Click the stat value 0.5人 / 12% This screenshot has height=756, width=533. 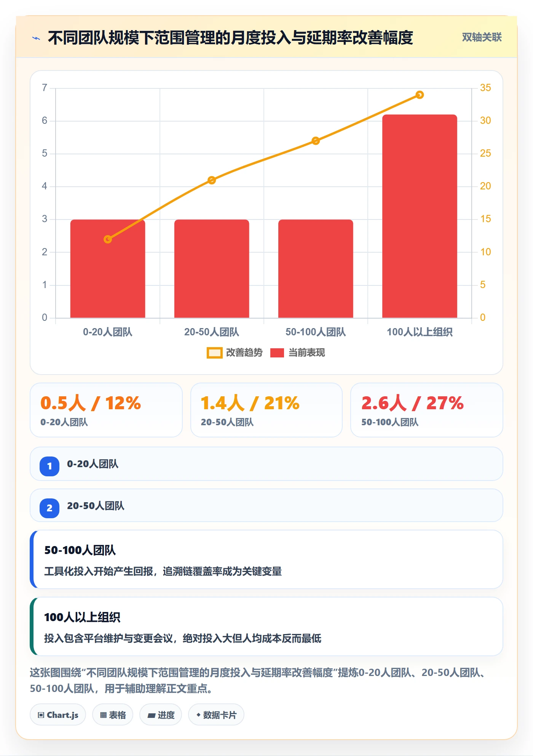[91, 403]
